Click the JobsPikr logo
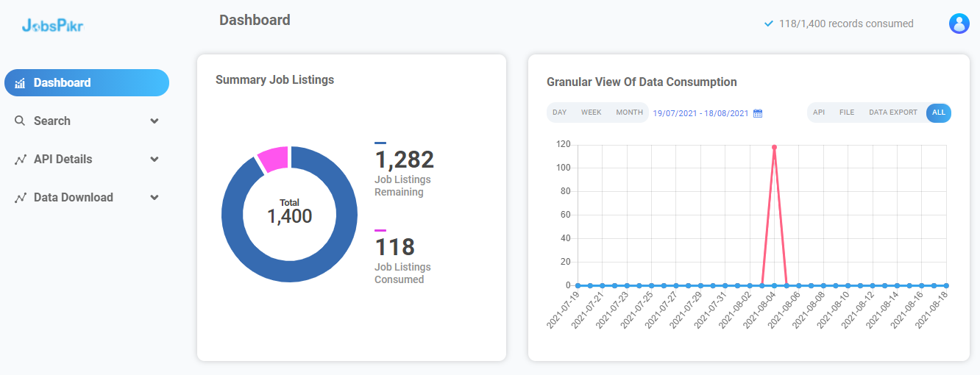This screenshot has height=375, width=980. [x=52, y=26]
